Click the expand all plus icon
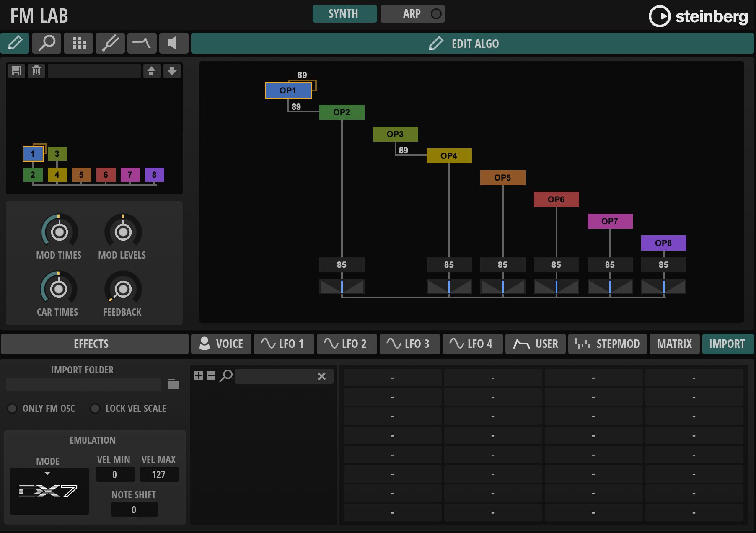 (199, 375)
